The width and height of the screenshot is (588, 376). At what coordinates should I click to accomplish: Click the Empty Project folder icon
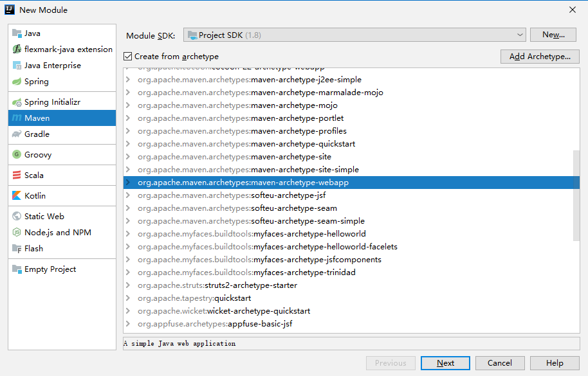tap(17, 269)
